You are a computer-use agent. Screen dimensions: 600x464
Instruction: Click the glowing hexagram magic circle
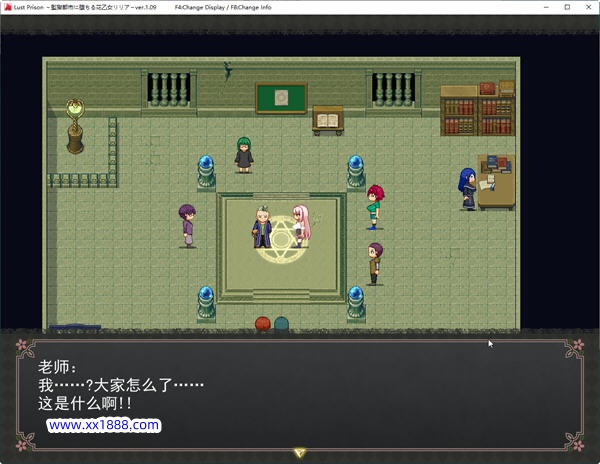click(x=282, y=240)
